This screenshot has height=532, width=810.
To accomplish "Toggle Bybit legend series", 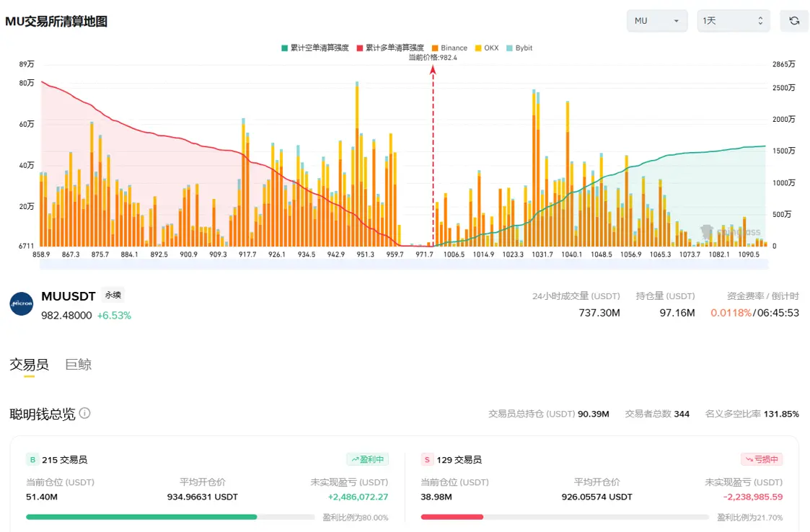I will [x=519, y=48].
